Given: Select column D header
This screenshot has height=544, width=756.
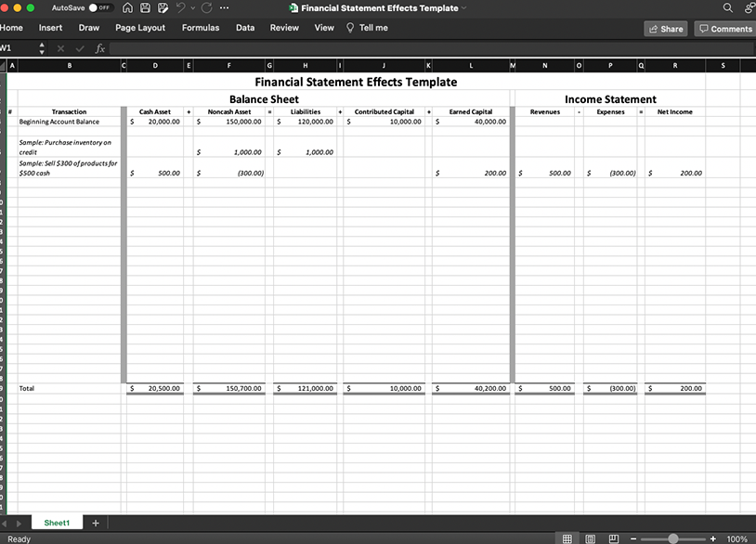Looking at the screenshot, I should pos(155,66).
